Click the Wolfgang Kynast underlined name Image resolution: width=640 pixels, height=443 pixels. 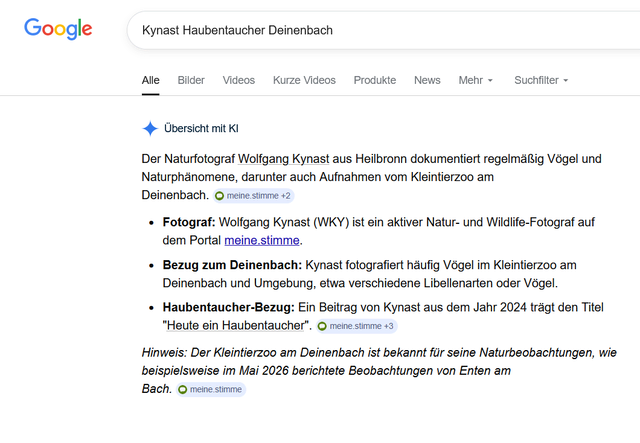tap(283, 159)
